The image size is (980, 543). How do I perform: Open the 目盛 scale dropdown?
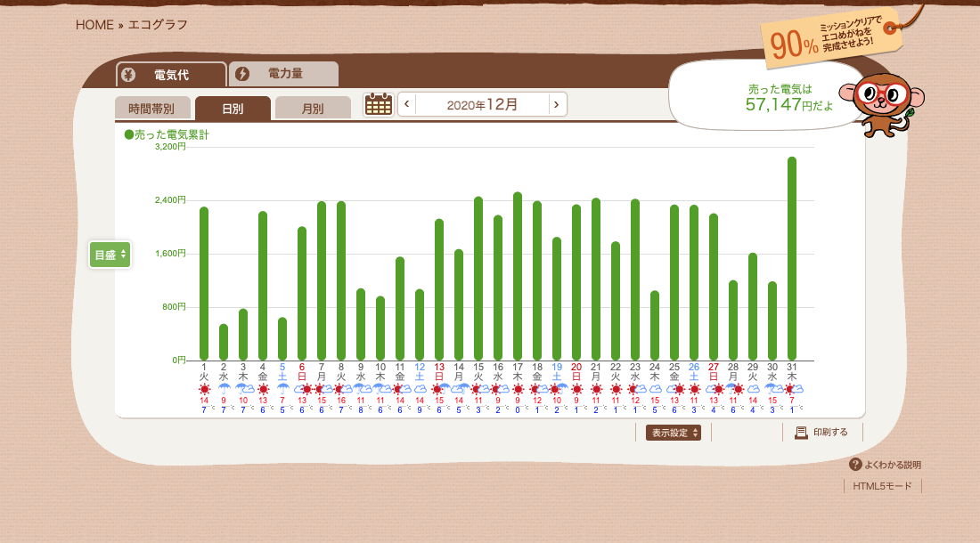click(x=110, y=255)
